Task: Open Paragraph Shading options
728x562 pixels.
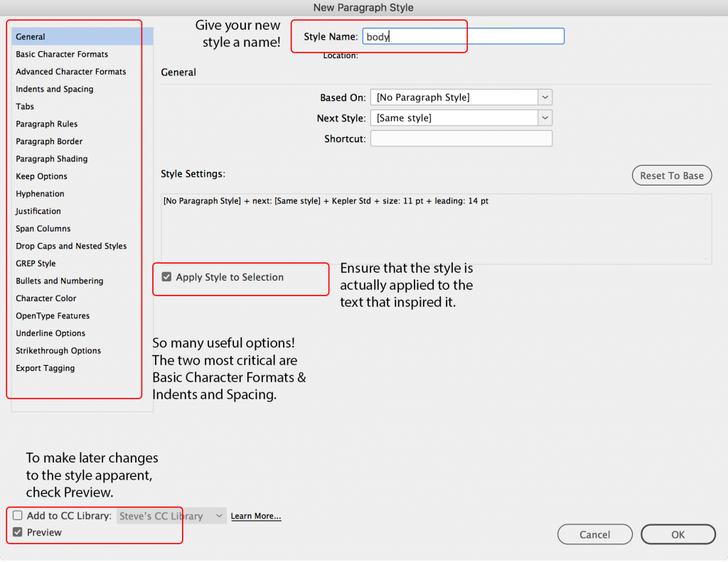Action: click(x=52, y=158)
